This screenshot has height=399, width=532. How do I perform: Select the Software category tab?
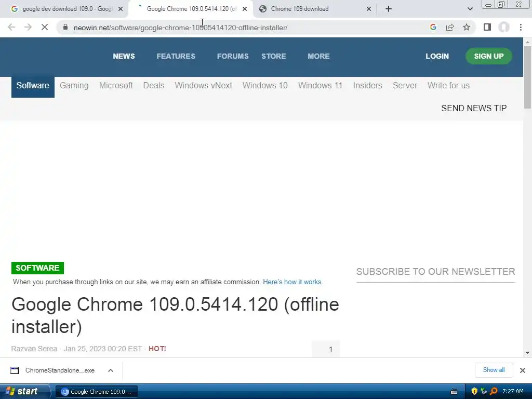(x=33, y=86)
